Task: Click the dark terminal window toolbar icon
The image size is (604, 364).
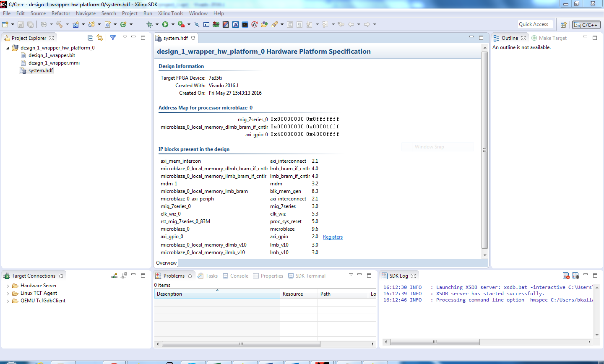Action: (245, 24)
